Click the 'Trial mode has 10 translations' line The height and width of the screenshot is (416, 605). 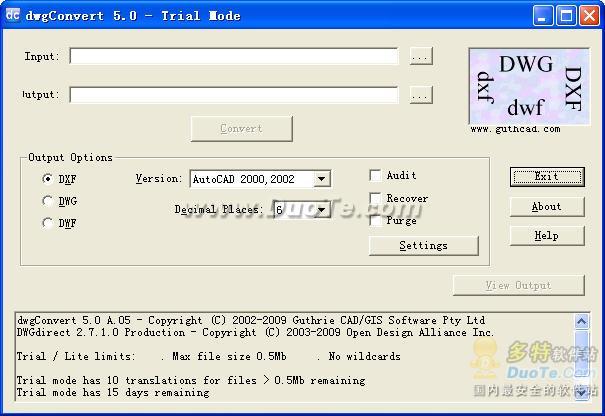click(x=191, y=380)
